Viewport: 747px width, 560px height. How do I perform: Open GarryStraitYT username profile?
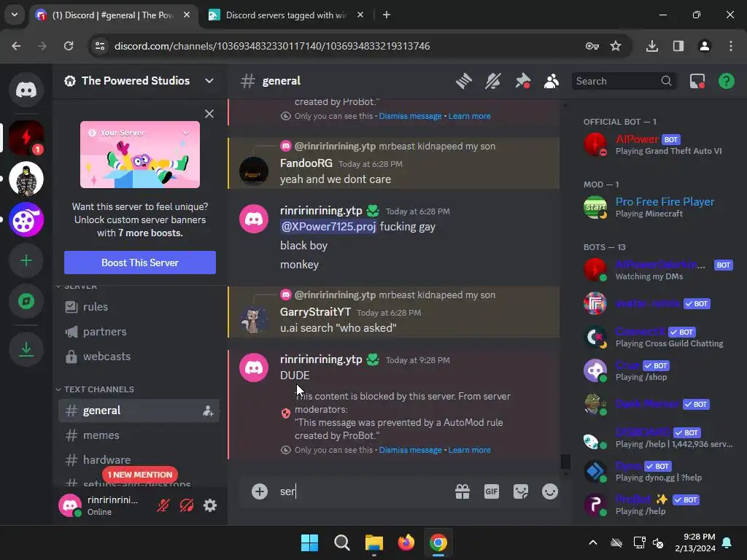coord(315,312)
